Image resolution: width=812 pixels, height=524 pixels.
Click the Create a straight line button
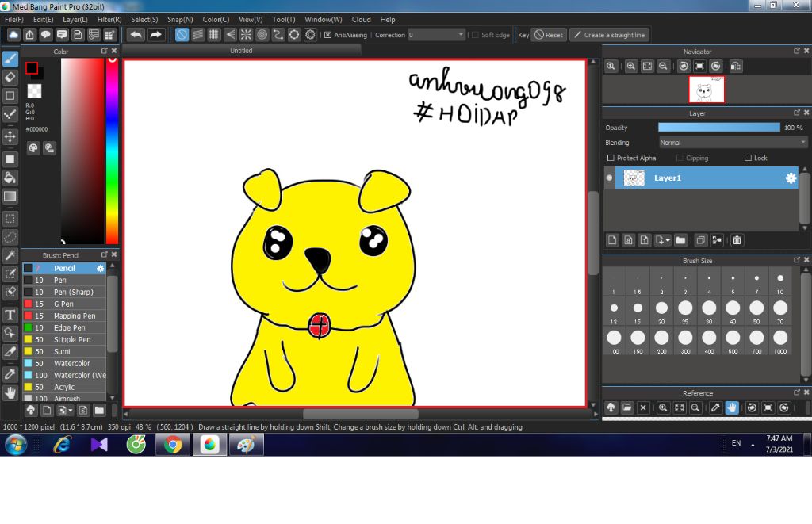tap(610, 35)
